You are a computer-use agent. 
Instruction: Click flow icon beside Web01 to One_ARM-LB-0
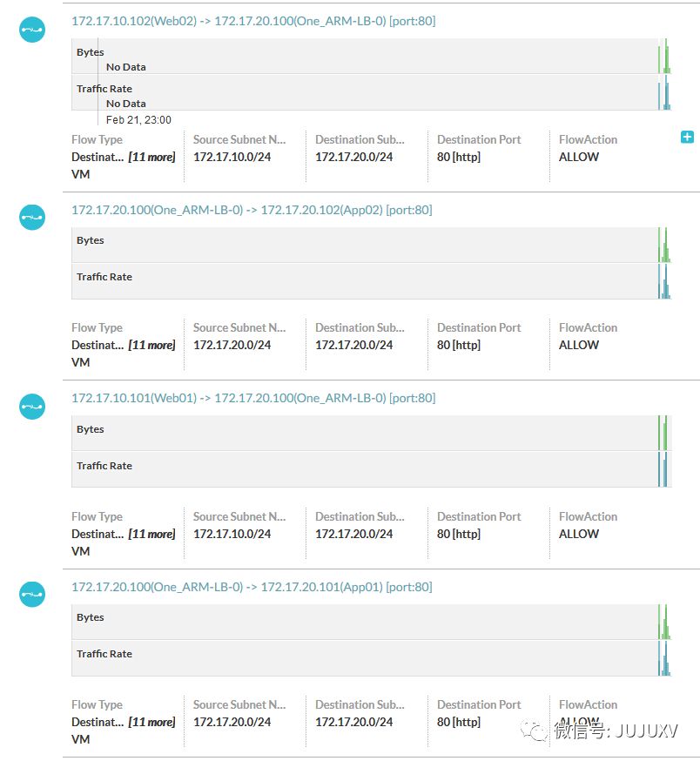click(x=32, y=406)
